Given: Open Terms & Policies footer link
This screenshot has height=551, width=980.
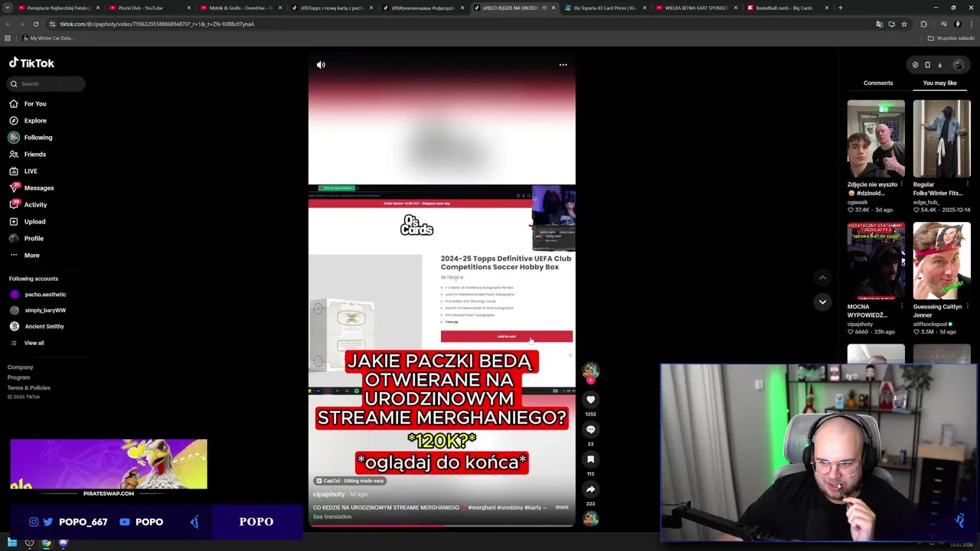Looking at the screenshot, I should pyautogui.click(x=29, y=388).
